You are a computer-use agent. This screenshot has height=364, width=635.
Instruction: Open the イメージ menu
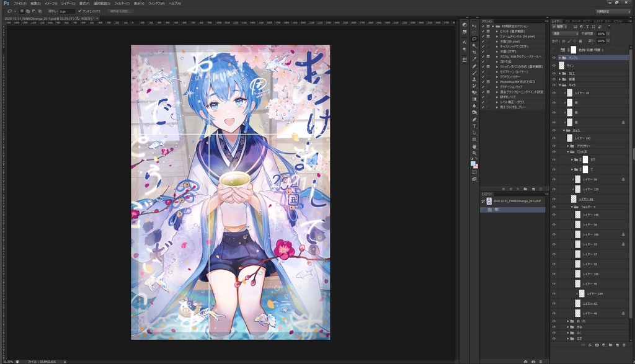point(51,3)
